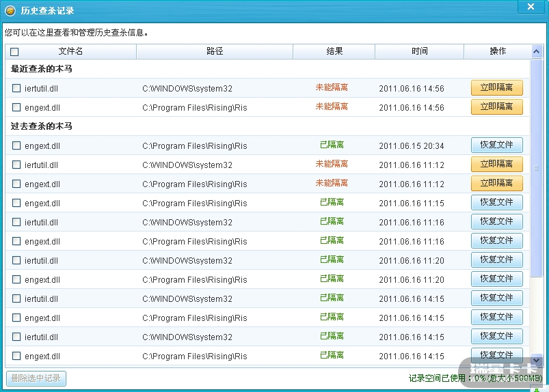Click 立即隔离 for engext.dll at 11:12
The height and width of the screenshot is (392, 549).
coord(497,183)
